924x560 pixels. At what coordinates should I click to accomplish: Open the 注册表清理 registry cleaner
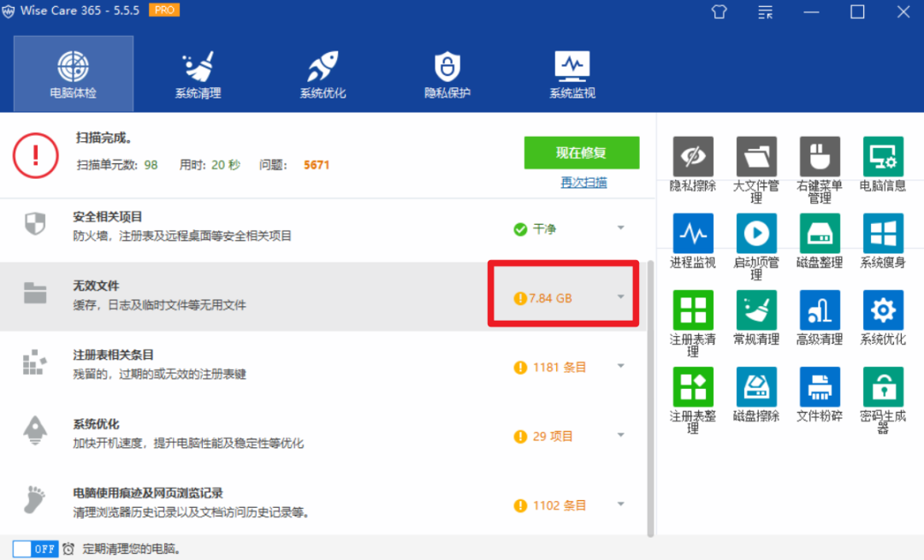(693, 309)
